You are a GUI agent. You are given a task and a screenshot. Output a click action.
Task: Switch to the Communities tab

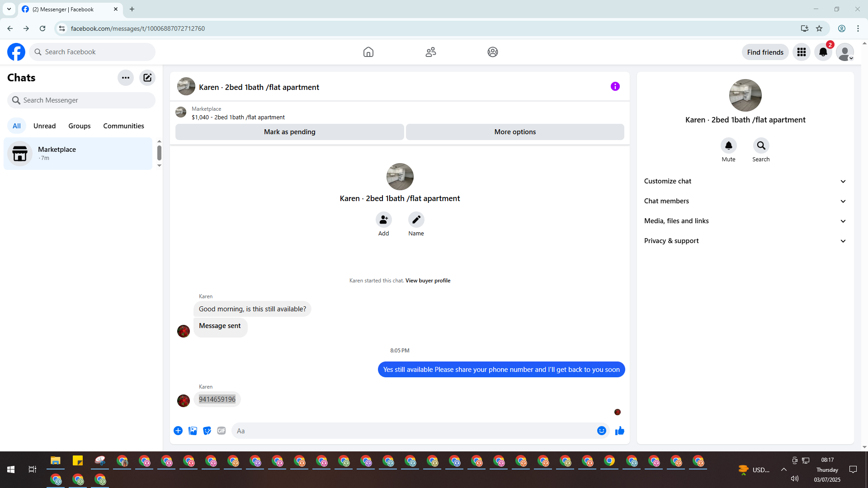pyautogui.click(x=123, y=126)
